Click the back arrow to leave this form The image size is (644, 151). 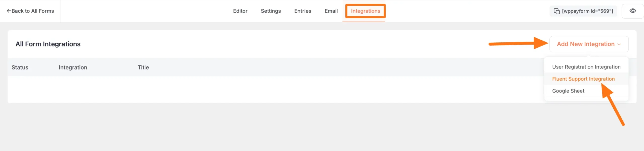[x=9, y=11]
